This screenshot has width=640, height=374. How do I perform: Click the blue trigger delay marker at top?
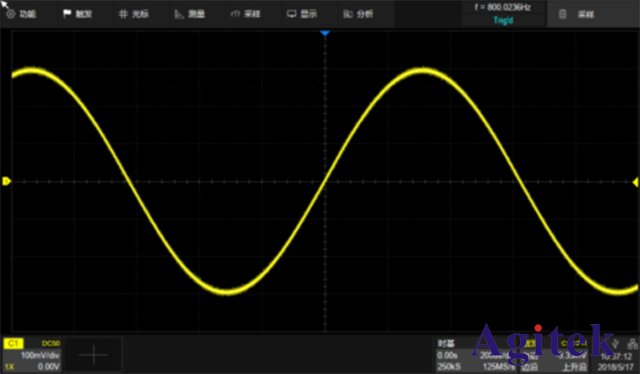(325, 33)
